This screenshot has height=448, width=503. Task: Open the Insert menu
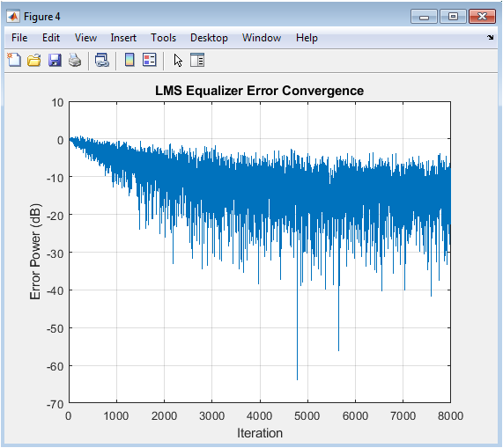pyautogui.click(x=123, y=38)
